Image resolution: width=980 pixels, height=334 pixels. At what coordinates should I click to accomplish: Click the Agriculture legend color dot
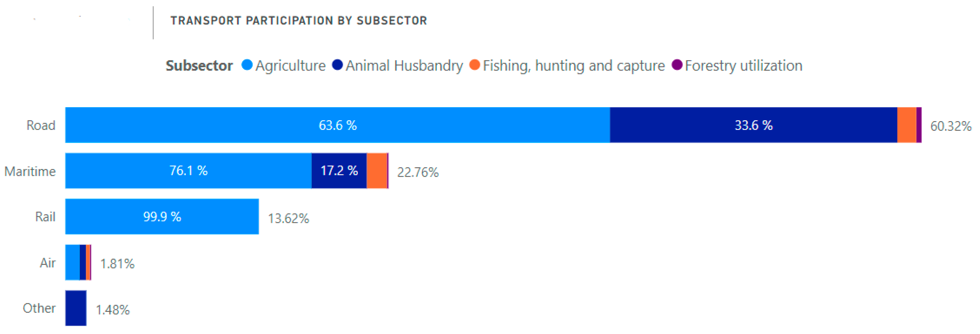tap(247, 65)
